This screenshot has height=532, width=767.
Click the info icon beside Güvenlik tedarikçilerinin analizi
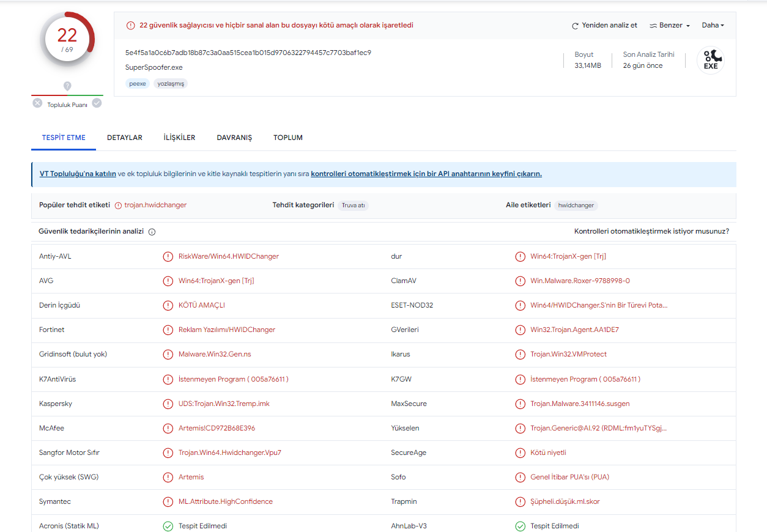tap(152, 232)
